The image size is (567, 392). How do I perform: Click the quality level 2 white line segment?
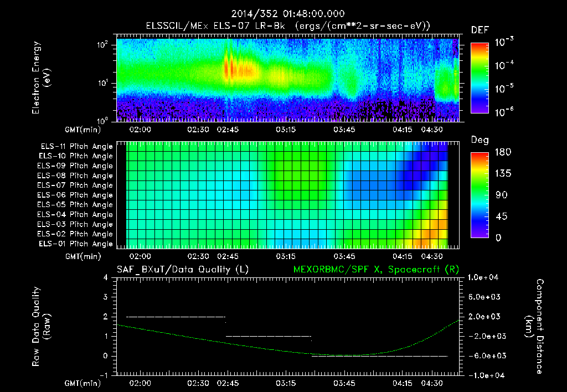coord(176,317)
